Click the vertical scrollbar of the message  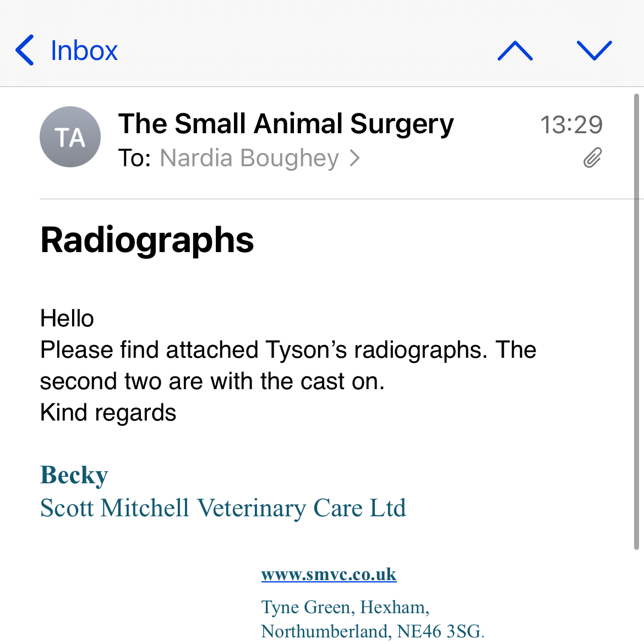coord(636,321)
